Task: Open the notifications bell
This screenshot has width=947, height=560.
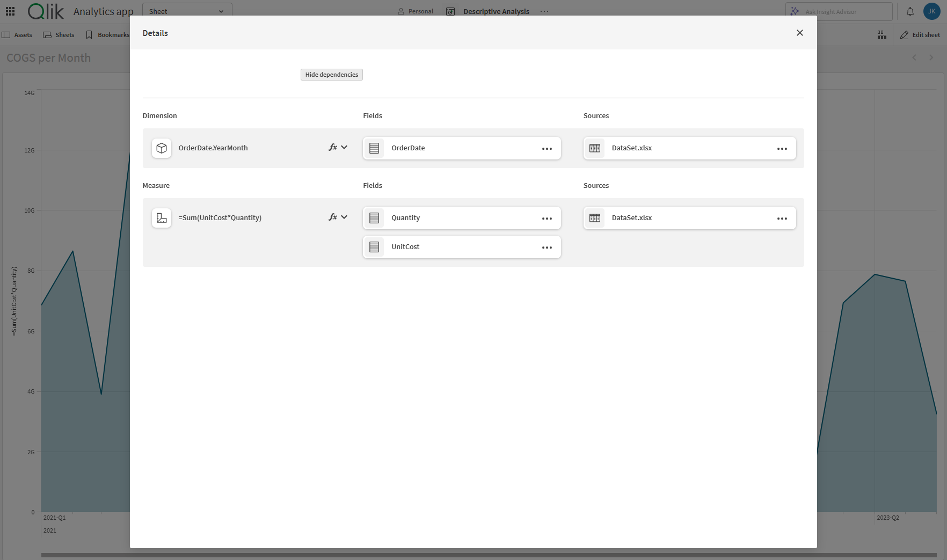Action: click(910, 11)
